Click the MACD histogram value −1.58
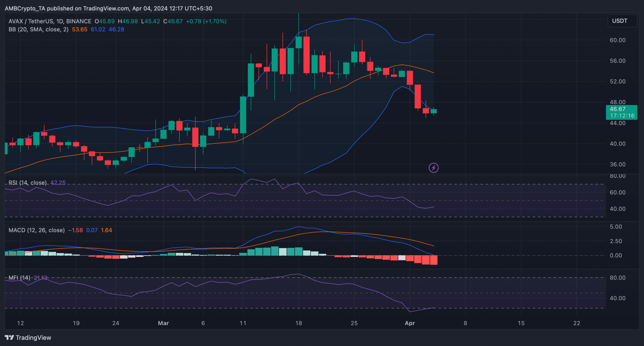 point(75,230)
